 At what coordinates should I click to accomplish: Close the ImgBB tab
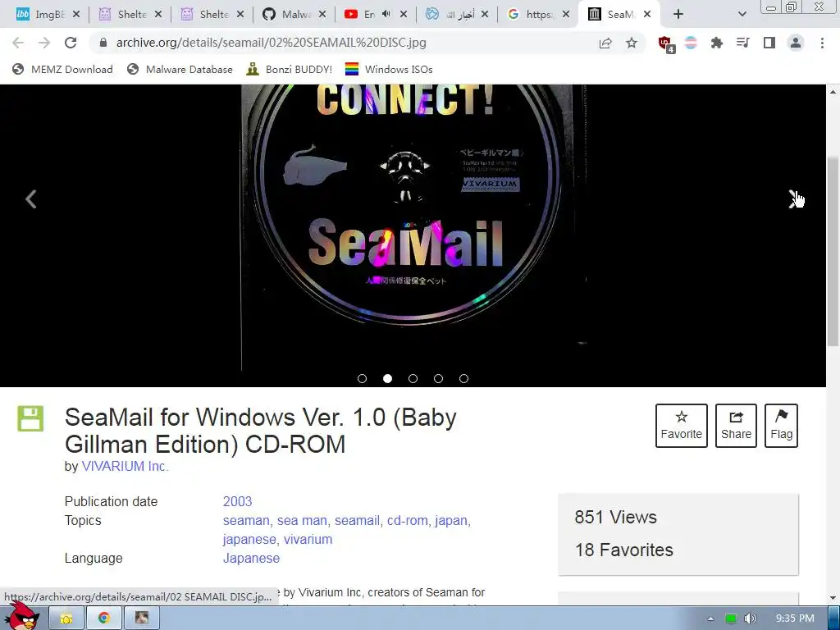76,15
